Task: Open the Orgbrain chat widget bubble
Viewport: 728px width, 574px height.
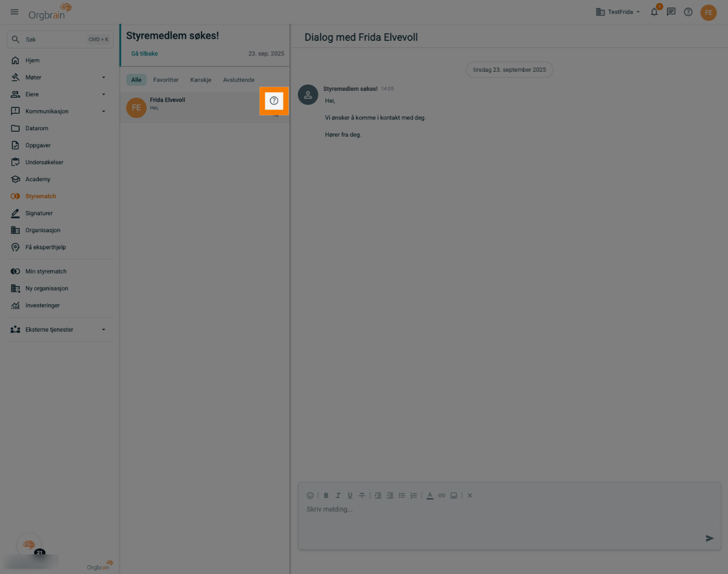Action: [x=29, y=545]
